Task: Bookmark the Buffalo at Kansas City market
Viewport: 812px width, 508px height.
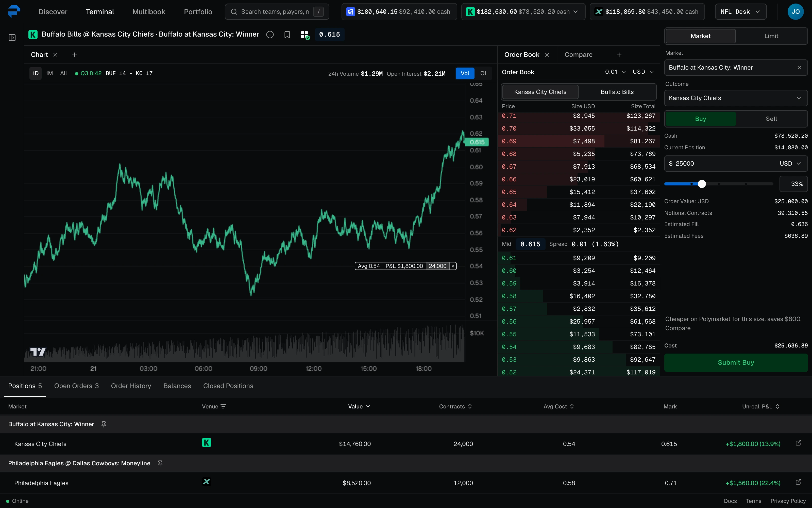Action: tap(287, 35)
